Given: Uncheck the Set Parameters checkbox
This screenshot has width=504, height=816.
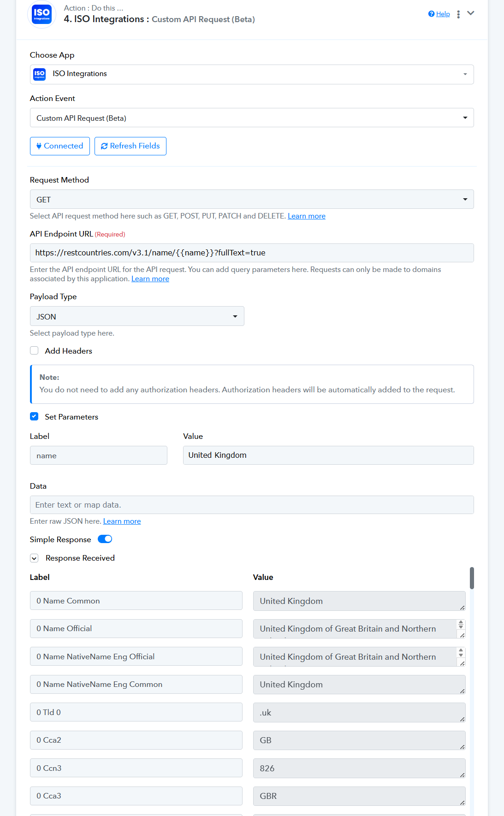Looking at the screenshot, I should coord(34,416).
